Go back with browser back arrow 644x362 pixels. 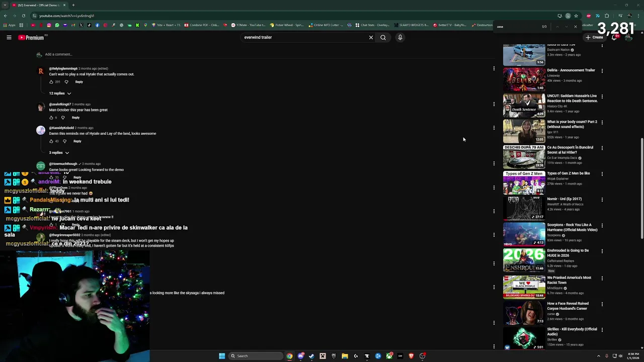point(5,16)
